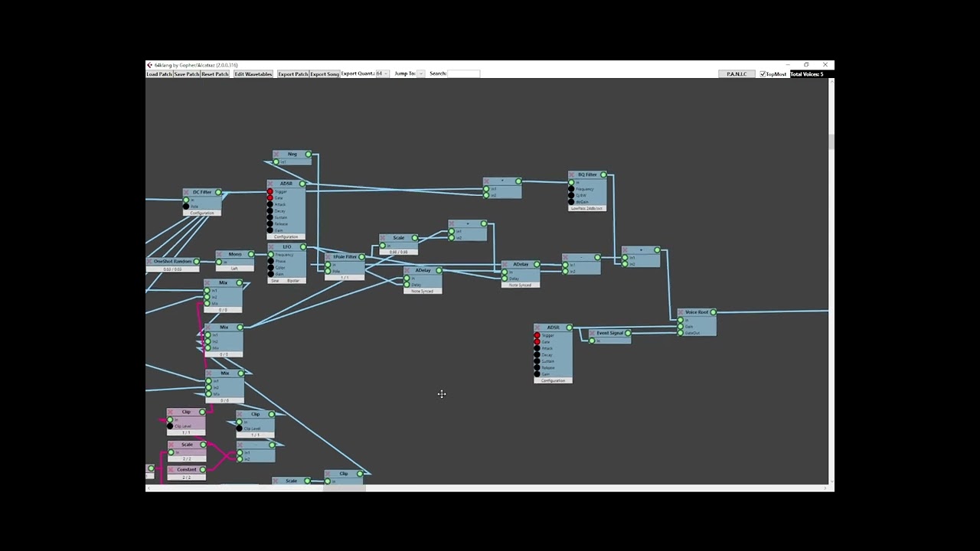Click the output port of BQ Filter node
This screenshot has width=980, height=551.
click(604, 175)
